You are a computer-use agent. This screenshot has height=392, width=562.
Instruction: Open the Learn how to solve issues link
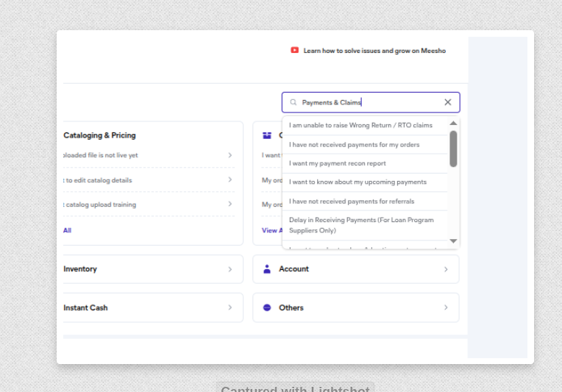coord(374,51)
